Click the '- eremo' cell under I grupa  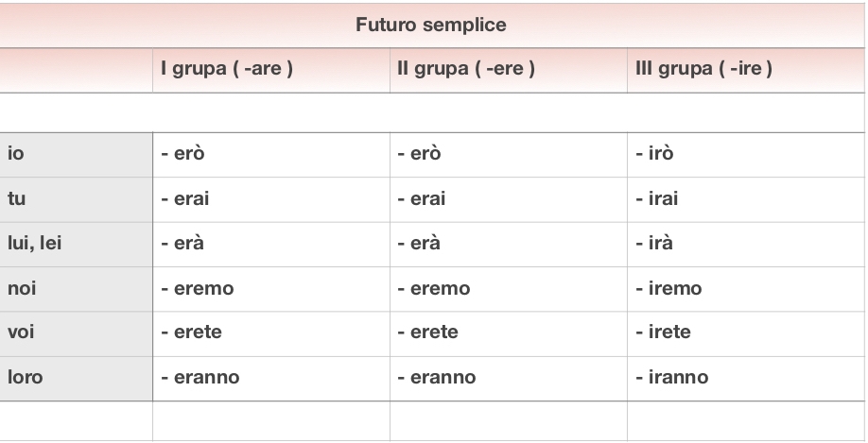click(x=270, y=288)
